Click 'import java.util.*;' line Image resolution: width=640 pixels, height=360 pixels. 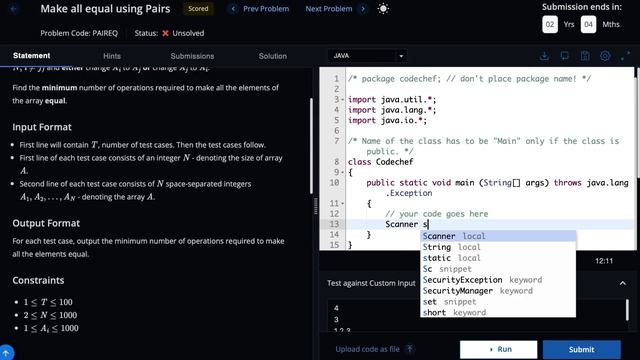coord(392,100)
